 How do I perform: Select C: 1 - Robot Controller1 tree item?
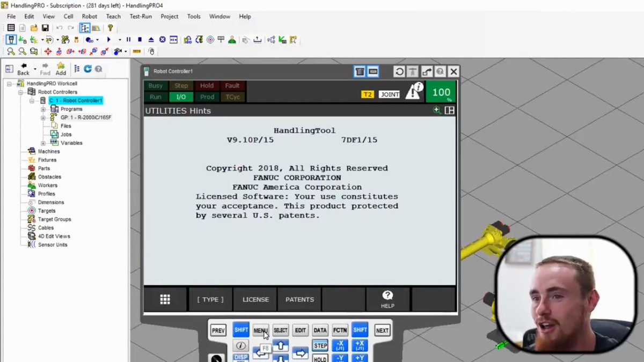76,101
